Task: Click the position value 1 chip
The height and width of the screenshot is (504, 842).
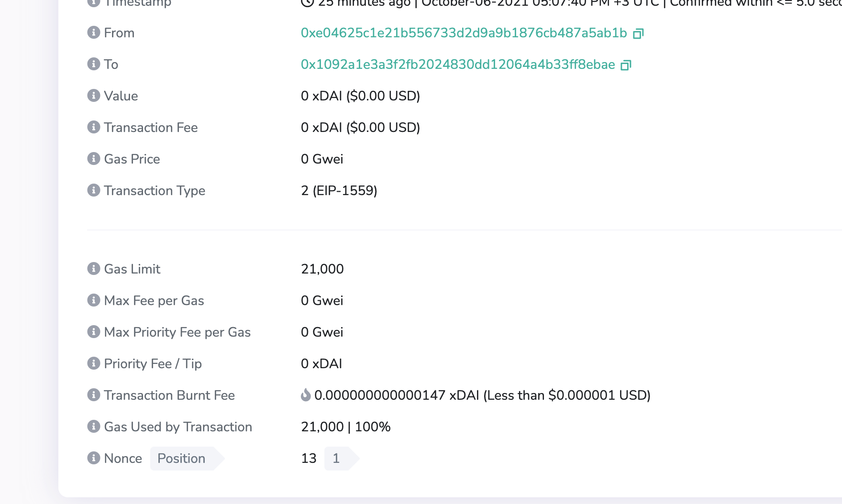Action: [x=336, y=458]
